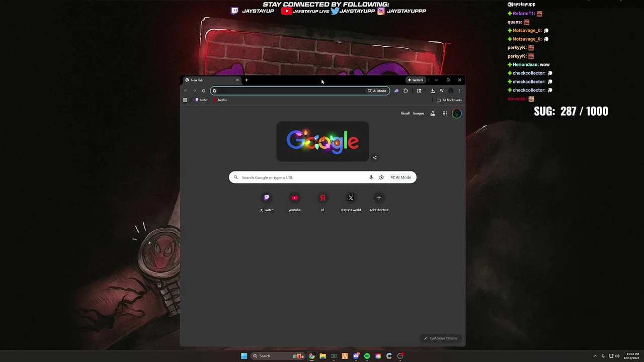
Task: Click the Chrome icon in the taskbar
Action: (312, 356)
